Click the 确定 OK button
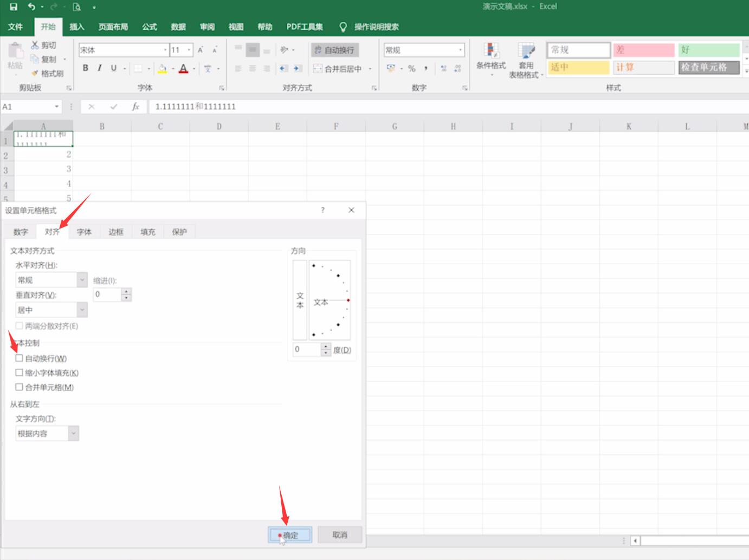The height and width of the screenshot is (560, 749). click(290, 535)
